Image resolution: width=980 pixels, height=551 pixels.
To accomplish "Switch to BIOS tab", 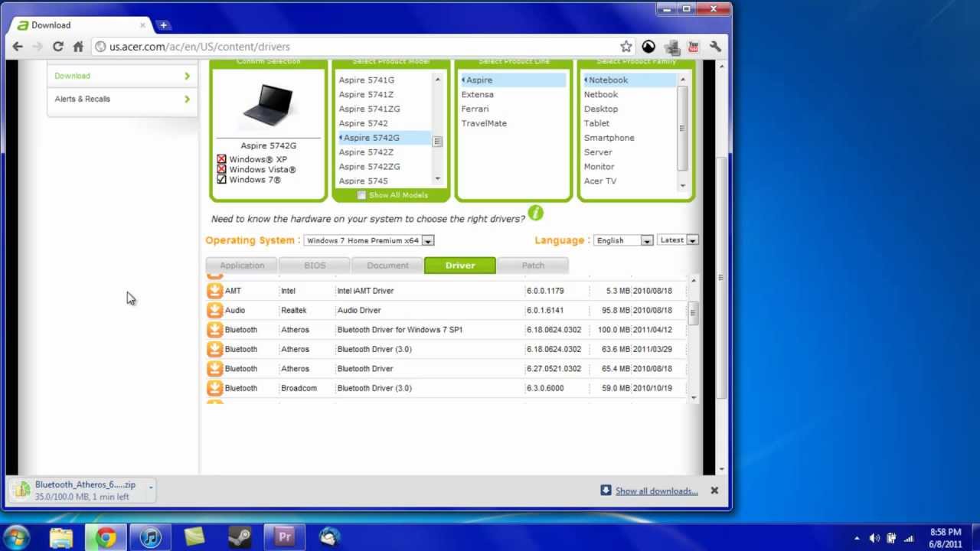I will (x=315, y=266).
